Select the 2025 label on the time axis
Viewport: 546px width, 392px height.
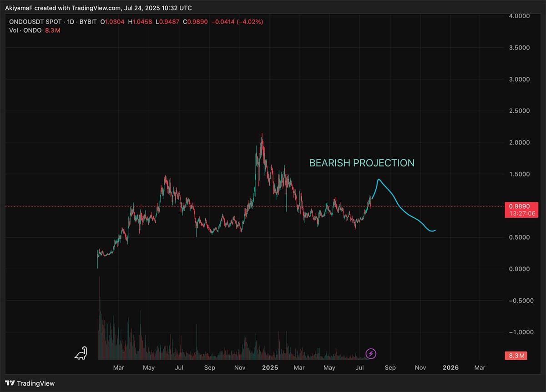click(x=270, y=367)
